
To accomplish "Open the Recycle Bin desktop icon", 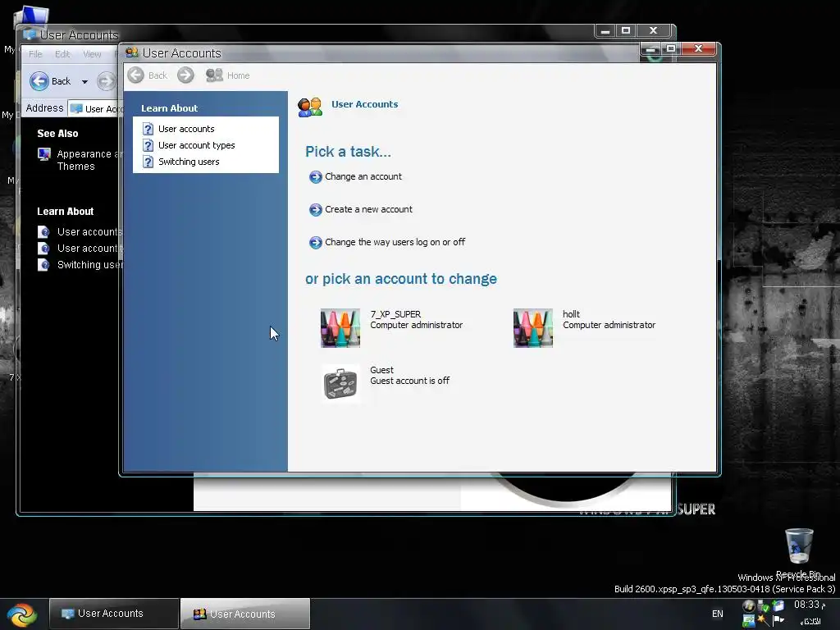I will pyautogui.click(x=799, y=546).
